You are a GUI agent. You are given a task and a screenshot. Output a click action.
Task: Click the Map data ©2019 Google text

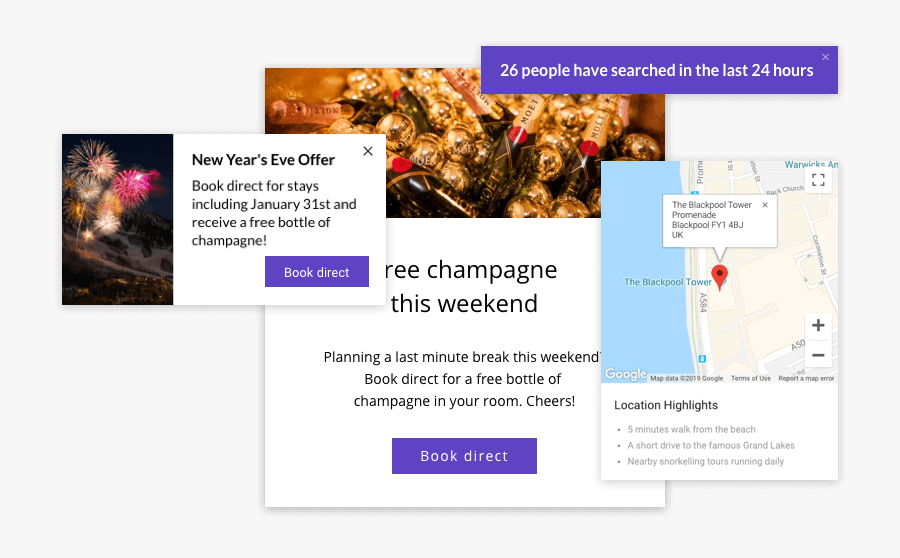[x=686, y=378]
